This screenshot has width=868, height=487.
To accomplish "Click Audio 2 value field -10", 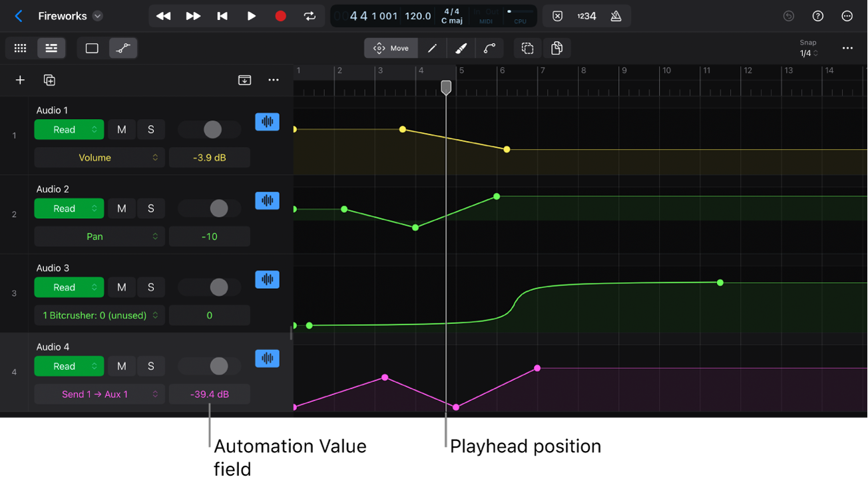I will (210, 236).
